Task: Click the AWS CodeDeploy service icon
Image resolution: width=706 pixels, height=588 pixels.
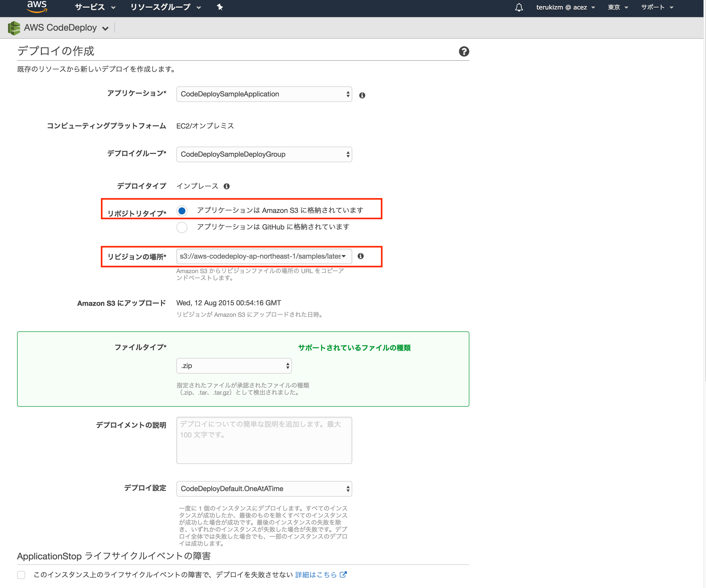Action: [x=14, y=28]
